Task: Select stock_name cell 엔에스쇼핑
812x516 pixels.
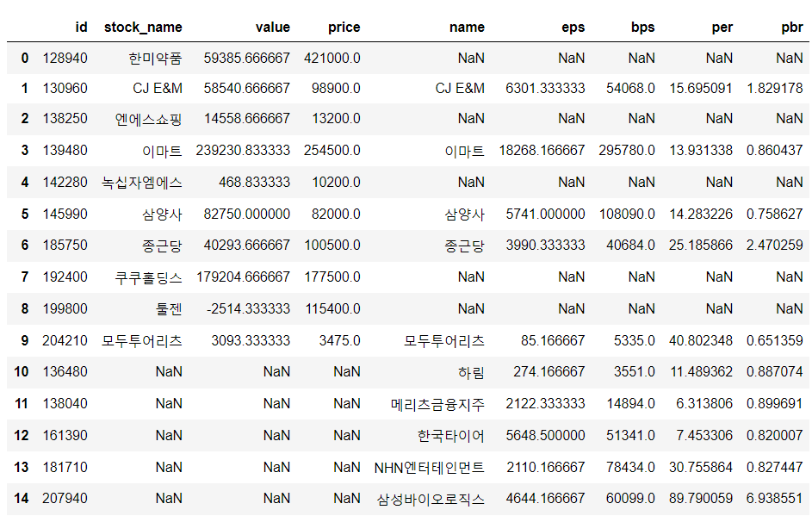Action: [x=149, y=119]
